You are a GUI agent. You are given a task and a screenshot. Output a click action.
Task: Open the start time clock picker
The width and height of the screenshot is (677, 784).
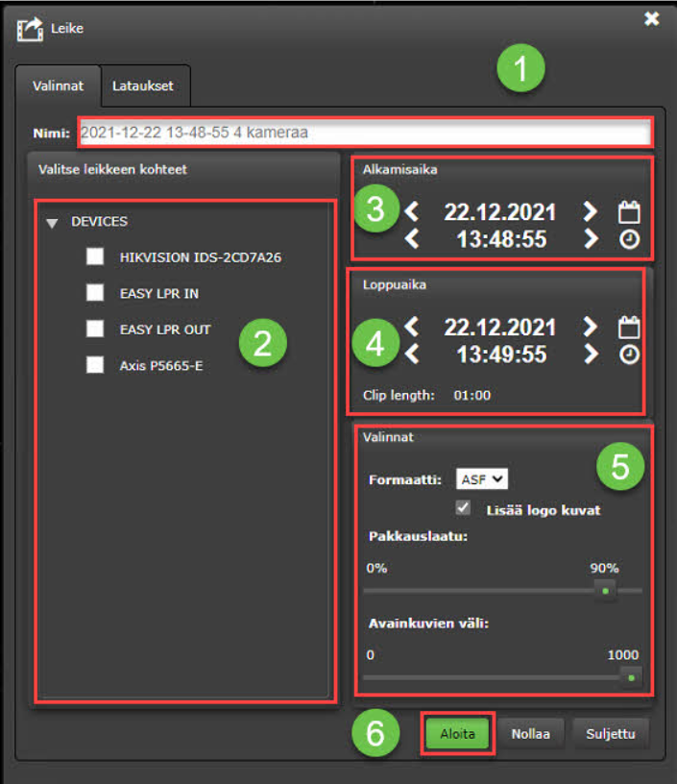(629, 238)
